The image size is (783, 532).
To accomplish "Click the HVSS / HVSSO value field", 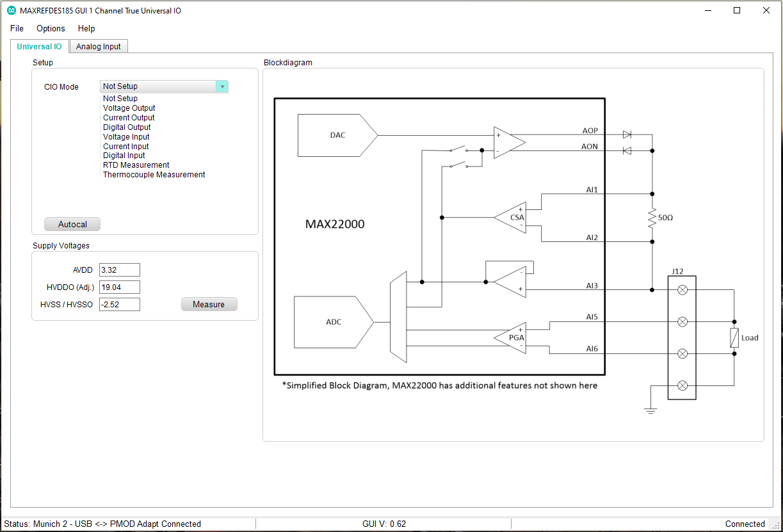I will (x=119, y=305).
